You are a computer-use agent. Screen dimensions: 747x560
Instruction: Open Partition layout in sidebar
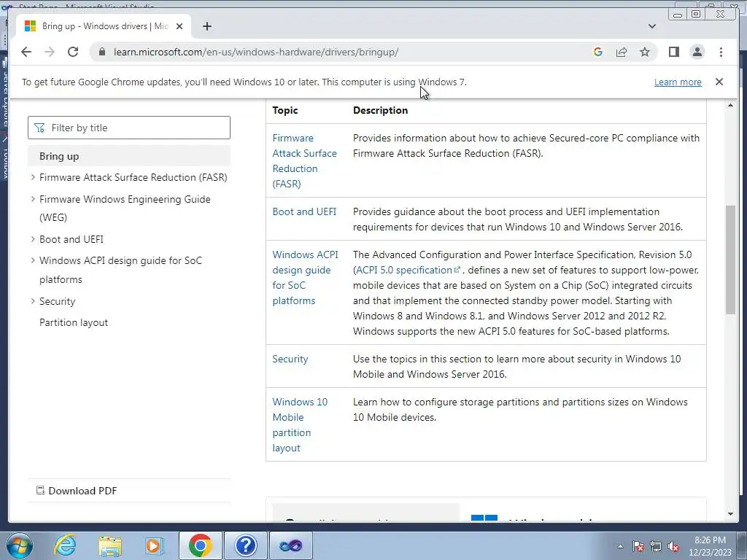(x=74, y=322)
